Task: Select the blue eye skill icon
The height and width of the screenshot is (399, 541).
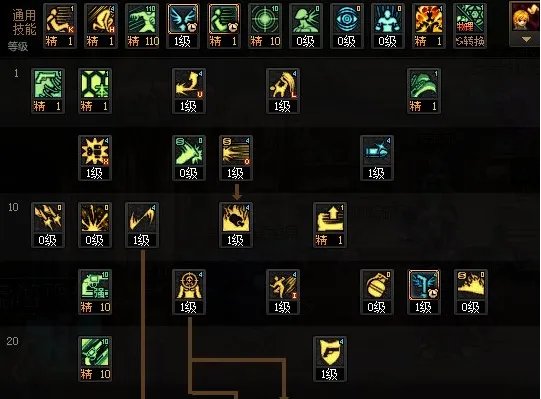Action: [x=347, y=26]
